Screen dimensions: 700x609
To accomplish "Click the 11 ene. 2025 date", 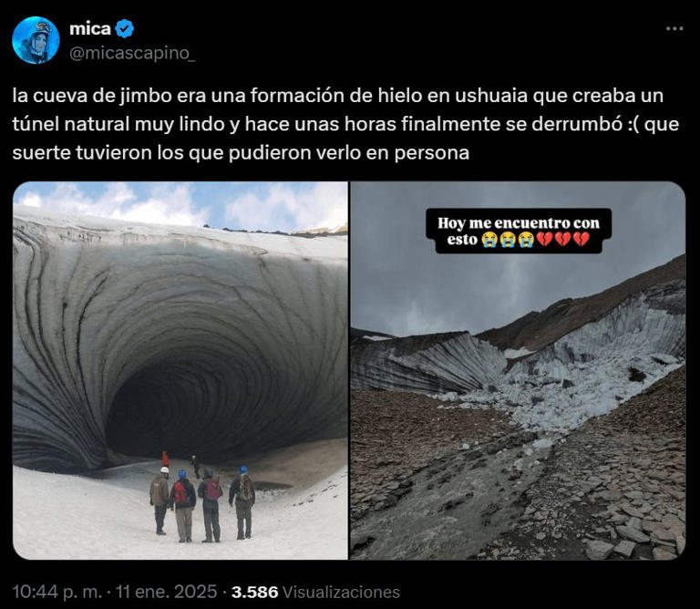I will (166, 592).
